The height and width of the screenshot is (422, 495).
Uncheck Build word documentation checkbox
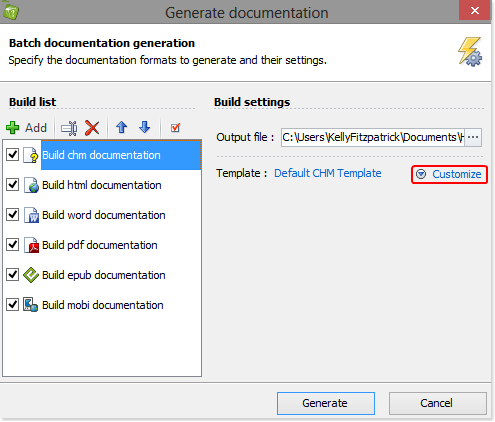click(13, 214)
